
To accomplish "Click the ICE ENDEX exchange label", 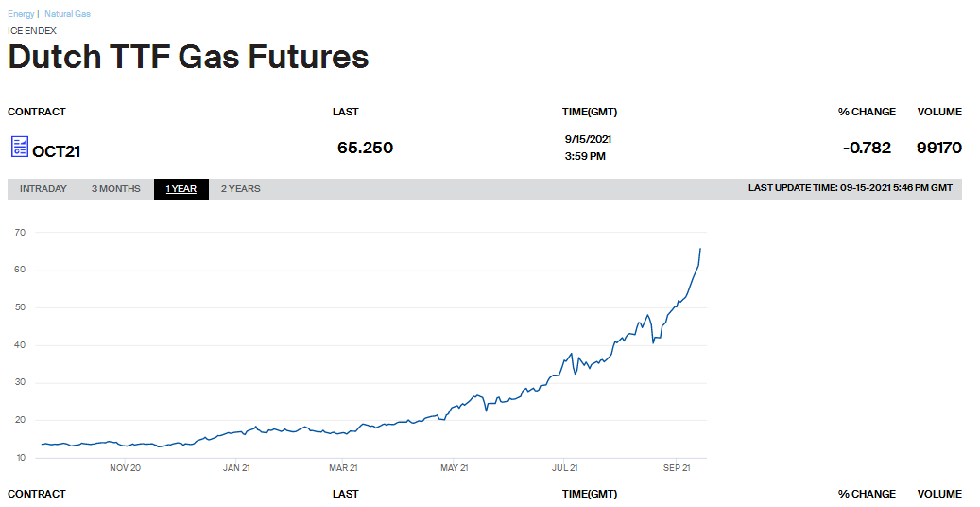I will [x=32, y=30].
